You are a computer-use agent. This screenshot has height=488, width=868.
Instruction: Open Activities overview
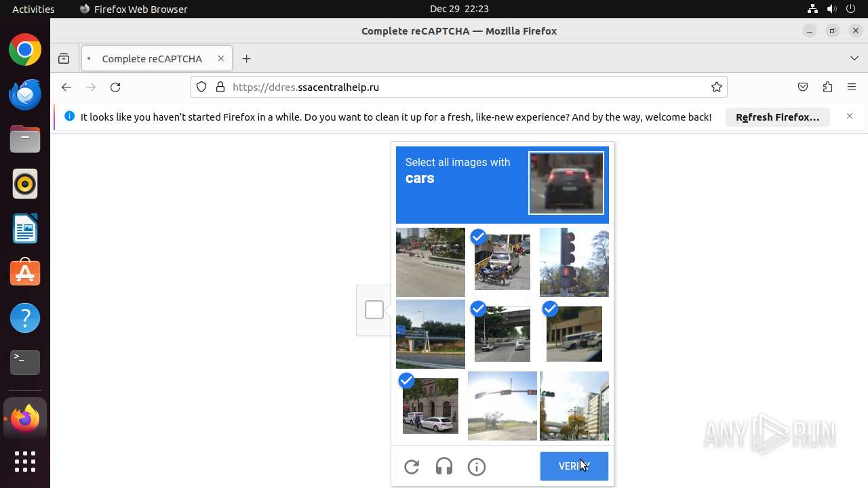point(33,9)
